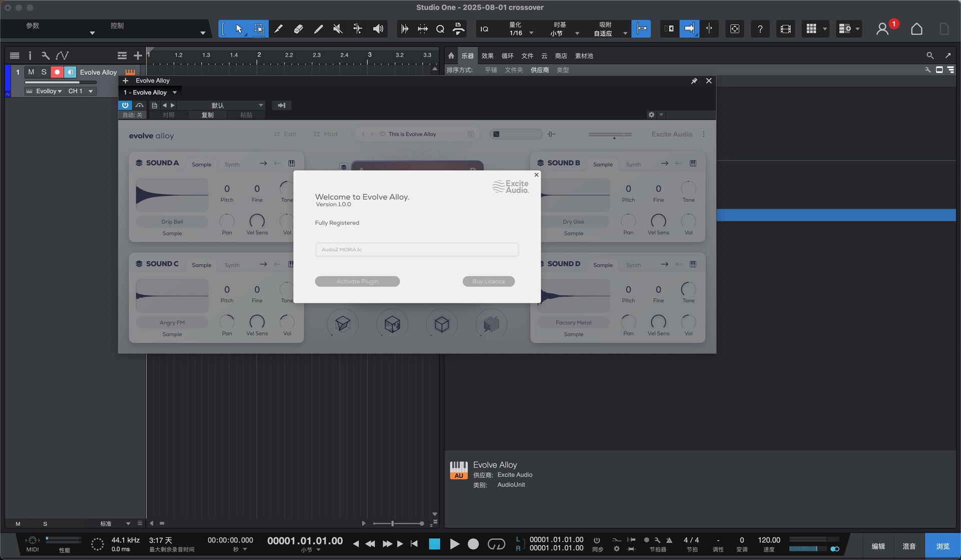The width and height of the screenshot is (961, 560).
Task: Search the browser with magnifier icon
Action: [929, 56]
